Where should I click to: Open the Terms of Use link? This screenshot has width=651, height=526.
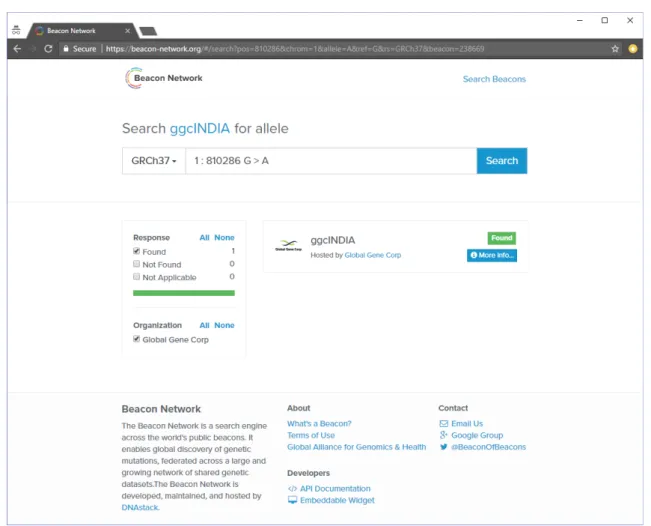tap(311, 435)
